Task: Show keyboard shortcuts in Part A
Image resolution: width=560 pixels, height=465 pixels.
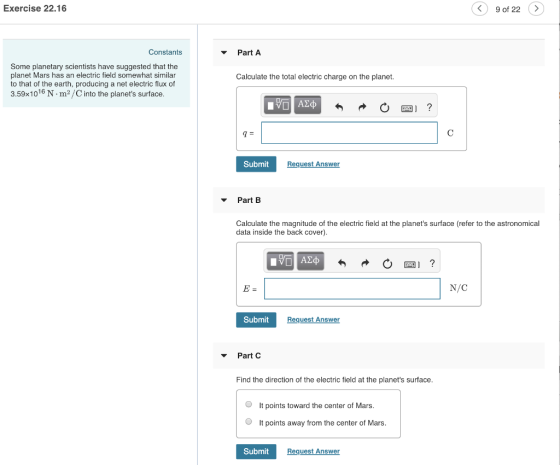Action: [409, 108]
